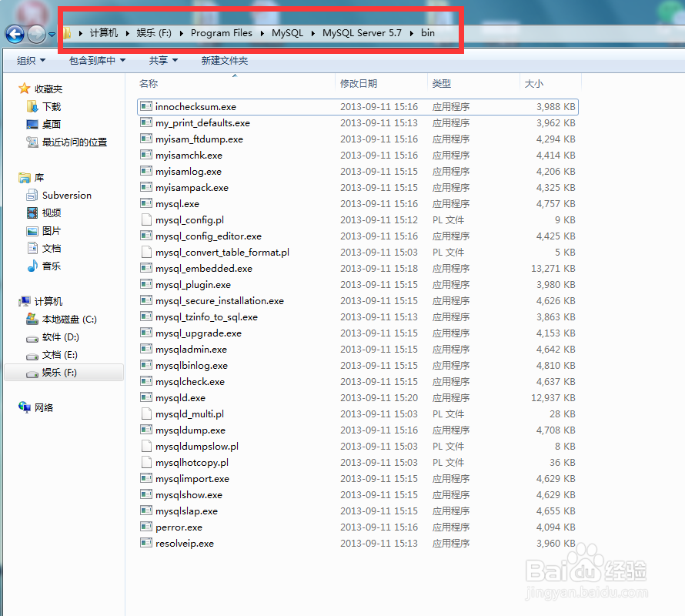Select innochecksum.exe file icon
Screen dimensions: 685x616
point(146,106)
